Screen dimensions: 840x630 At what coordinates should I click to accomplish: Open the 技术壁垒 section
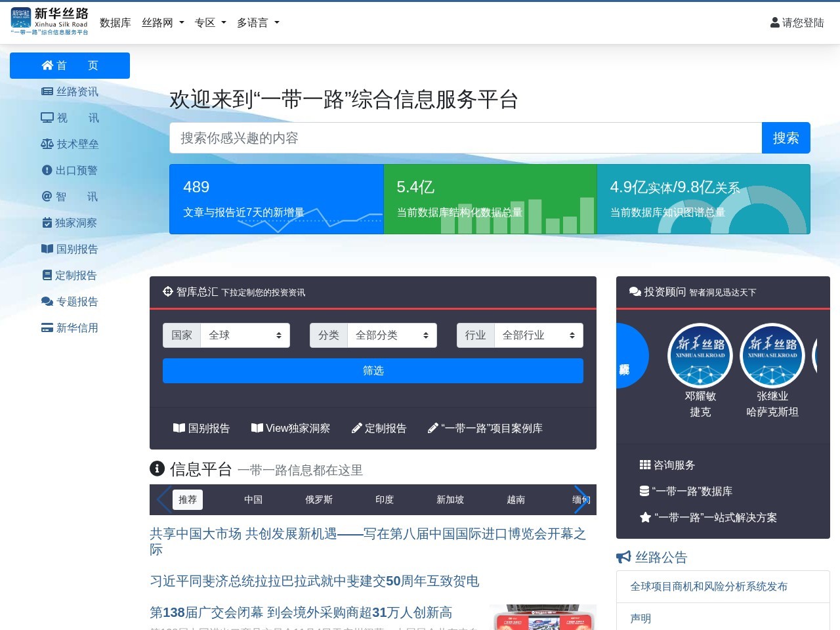click(69, 144)
